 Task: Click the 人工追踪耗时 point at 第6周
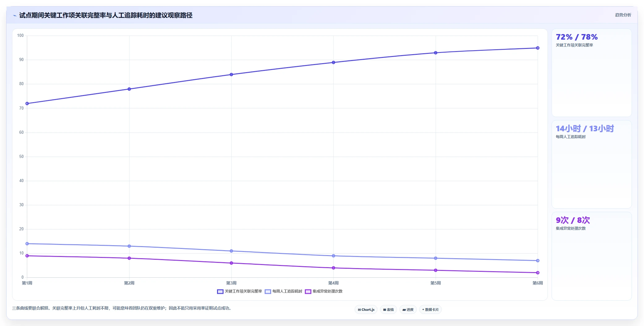click(538, 261)
